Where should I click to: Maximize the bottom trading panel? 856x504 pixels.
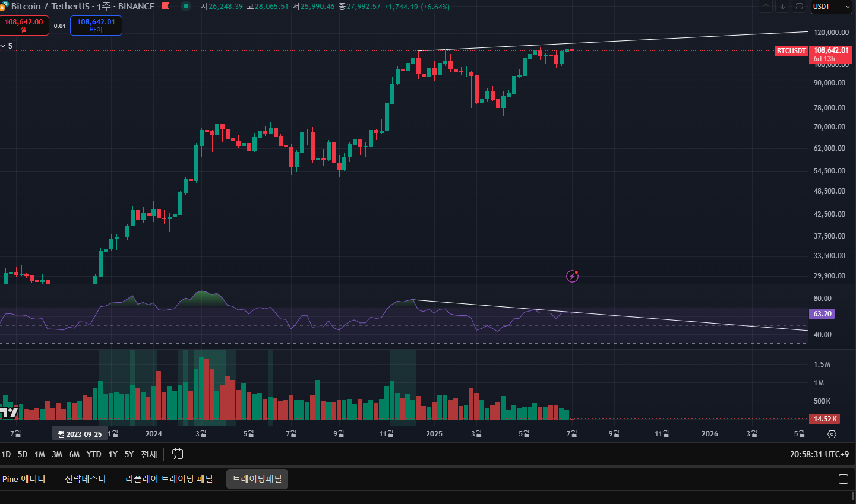point(844,479)
